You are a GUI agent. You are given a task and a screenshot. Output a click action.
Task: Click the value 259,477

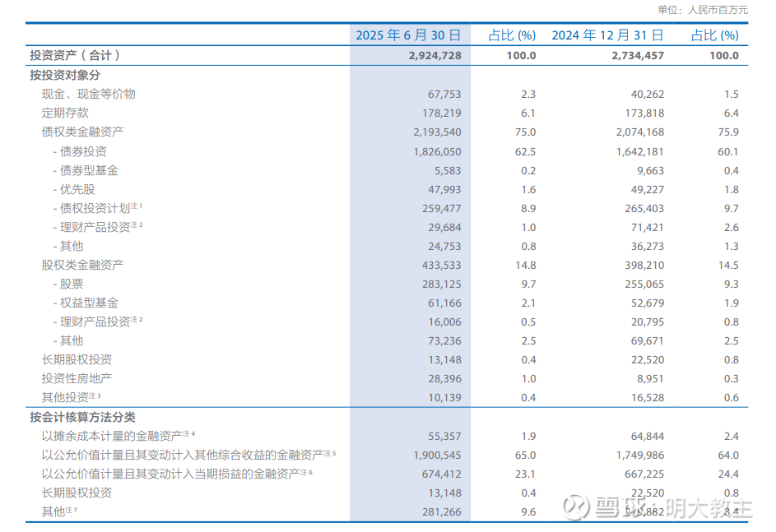pyautogui.click(x=441, y=209)
